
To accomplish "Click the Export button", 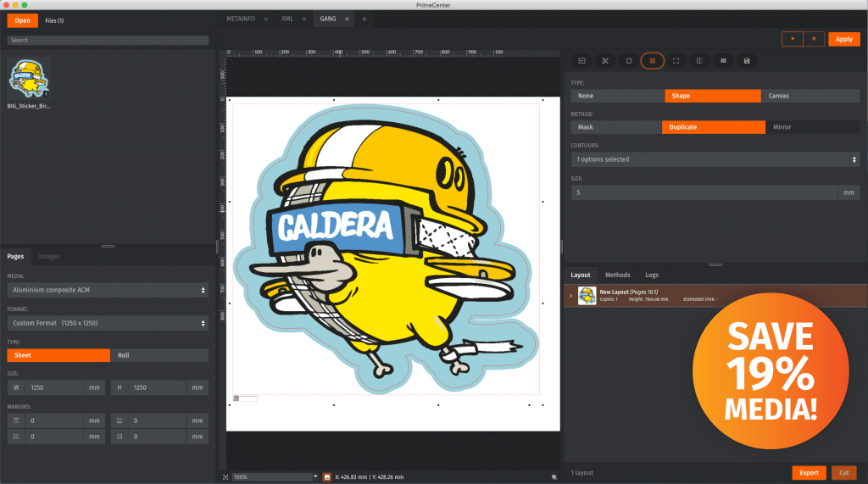I will tap(809, 473).
